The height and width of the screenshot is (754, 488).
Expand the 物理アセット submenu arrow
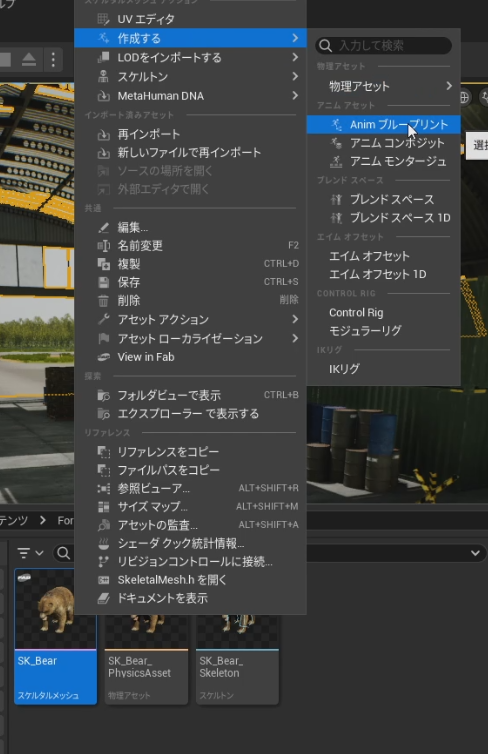[x=449, y=86]
